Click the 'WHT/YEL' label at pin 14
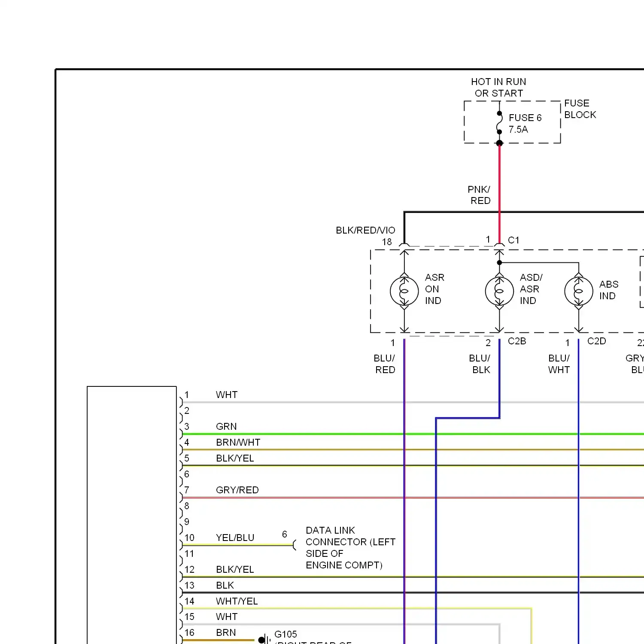Viewport: 644px width, 644px height. 237,601
